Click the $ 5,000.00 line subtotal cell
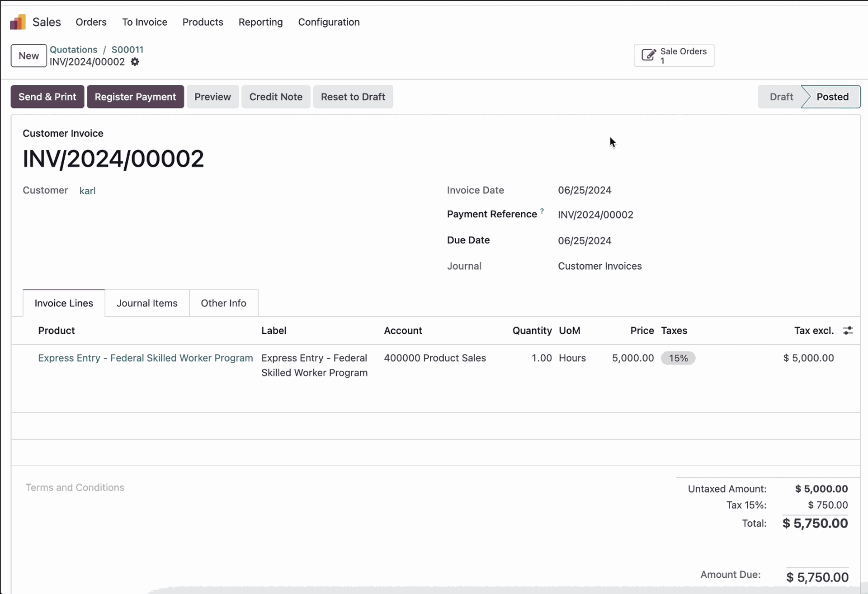The width and height of the screenshot is (868, 594). [808, 358]
